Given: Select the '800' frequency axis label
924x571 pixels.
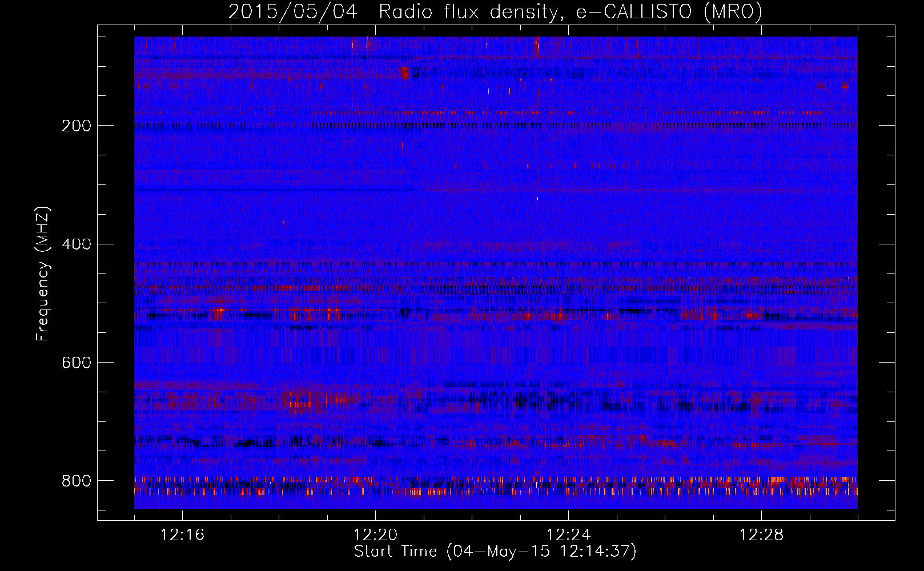Looking at the screenshot, I should tap(77, 481).
